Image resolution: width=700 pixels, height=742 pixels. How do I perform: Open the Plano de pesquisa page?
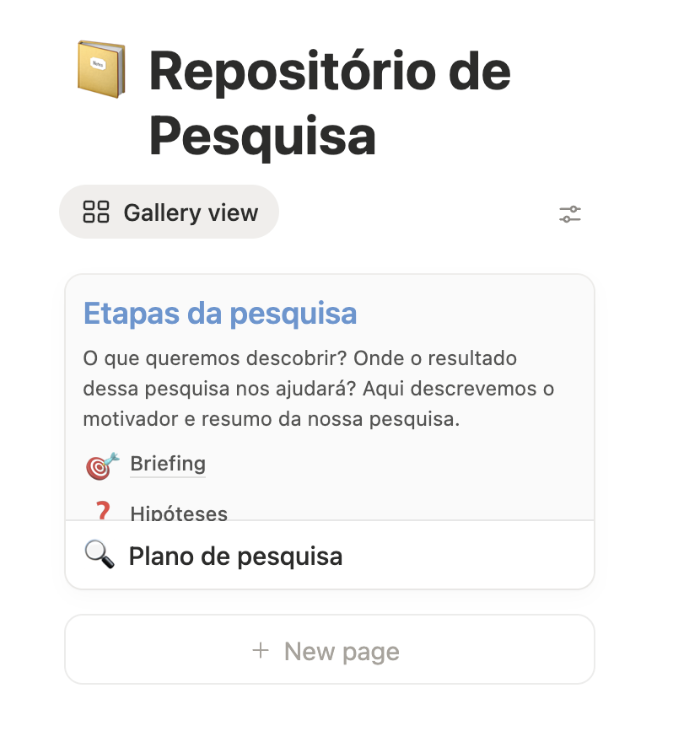coord(236,555)
